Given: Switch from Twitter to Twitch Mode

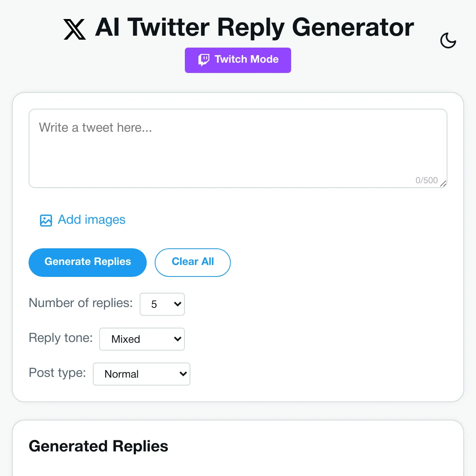Looking at the screenshot, I should click(238, 60).
